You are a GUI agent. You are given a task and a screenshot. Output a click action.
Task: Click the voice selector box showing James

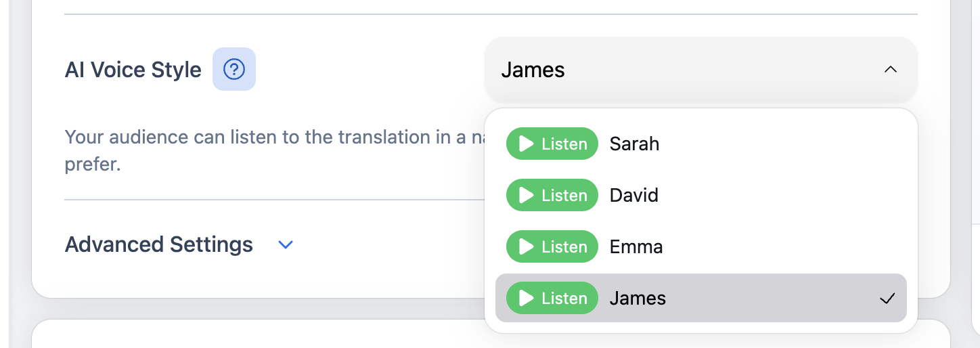[677, 70]
